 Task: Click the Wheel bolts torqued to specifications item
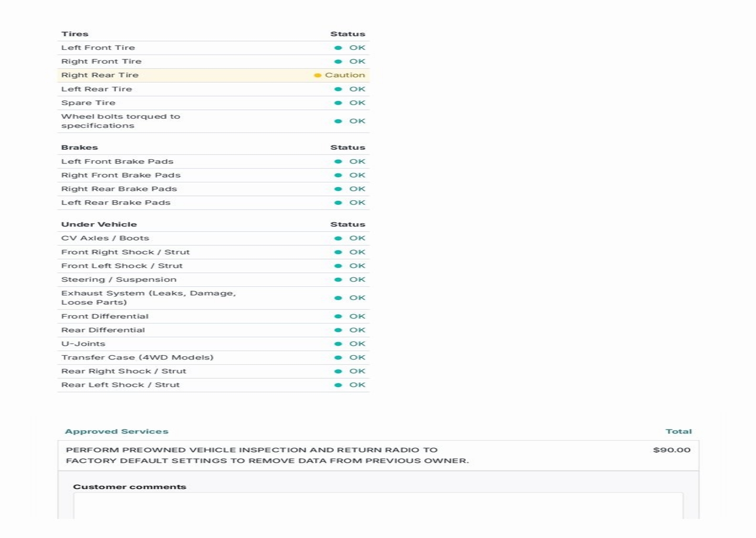click(x=121, y=121)
